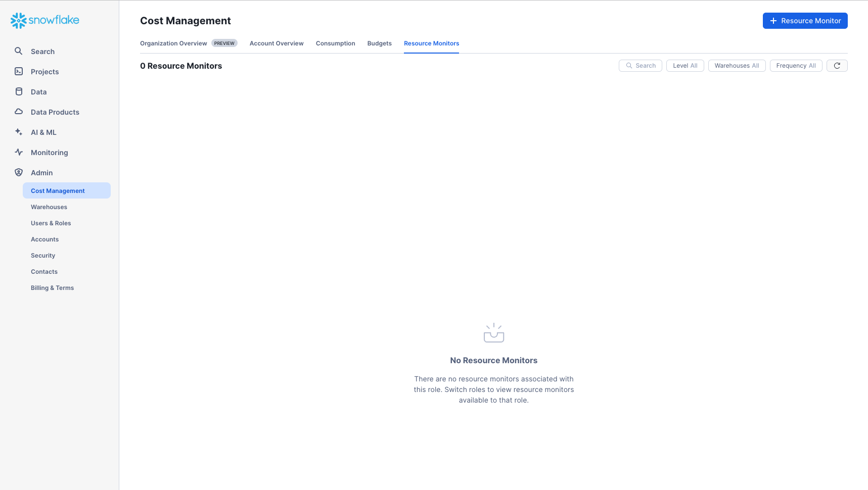The height and width of the screenshot is (490, 868).
Task: Open Admin via its shield icon
Action: (18, 172)
